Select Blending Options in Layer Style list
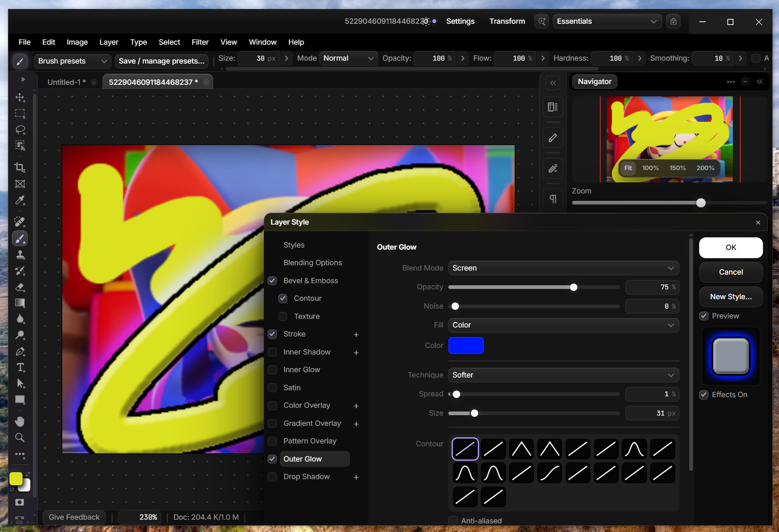This screenshot has height=532, width=779. pos(313,263)
